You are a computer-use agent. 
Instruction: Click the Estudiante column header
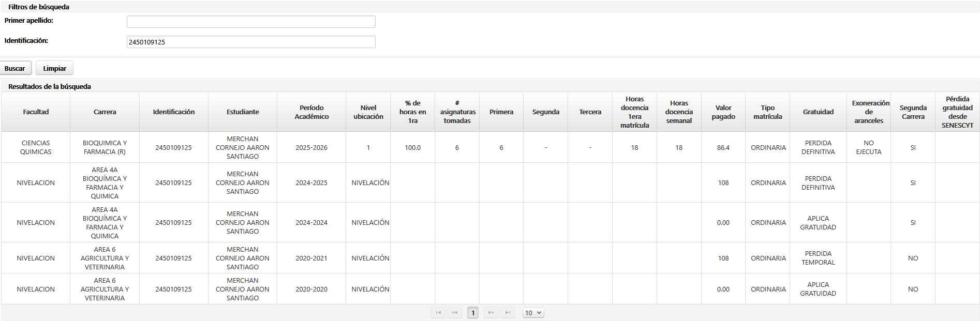[243, 112]
